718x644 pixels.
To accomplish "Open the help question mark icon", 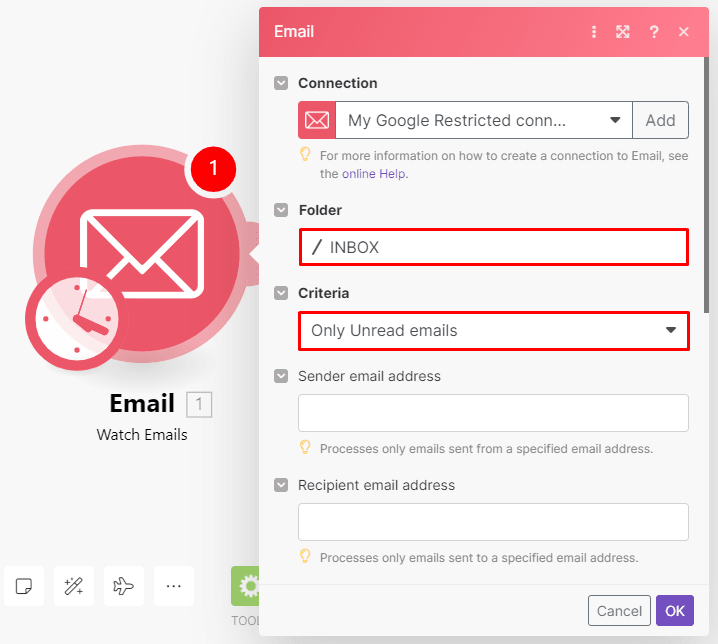I will pyautogui.click(x=654, y=32).
